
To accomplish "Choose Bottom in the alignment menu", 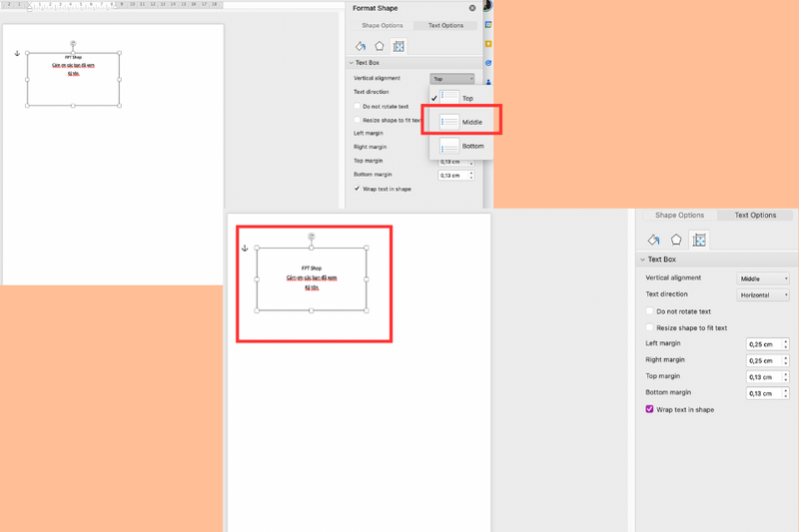I will coord(461,146).
